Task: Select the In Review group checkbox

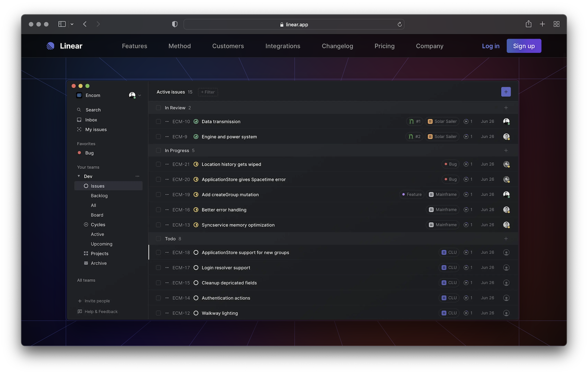Action: (x=158, y=108)
